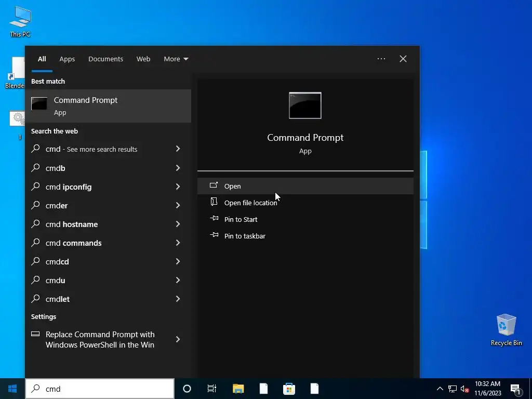532x399 pixels.
Task: Switch to the Web search tab
Action: pyautogui.click(x=143, y=59)
